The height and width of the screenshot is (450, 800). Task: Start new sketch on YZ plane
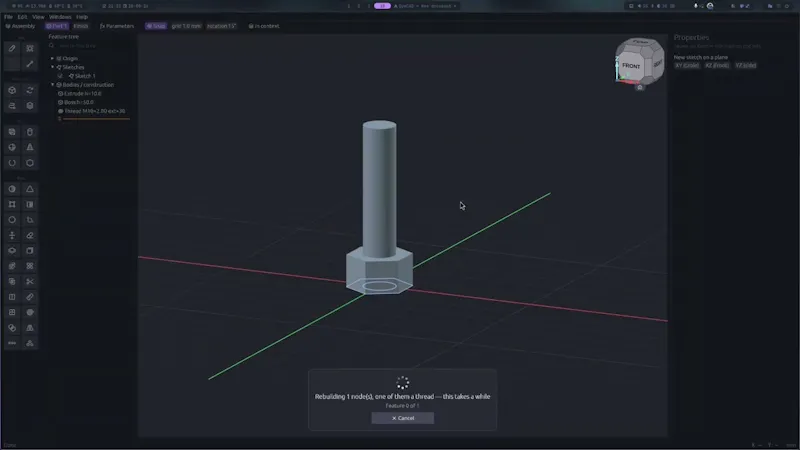tap(745, 65)
